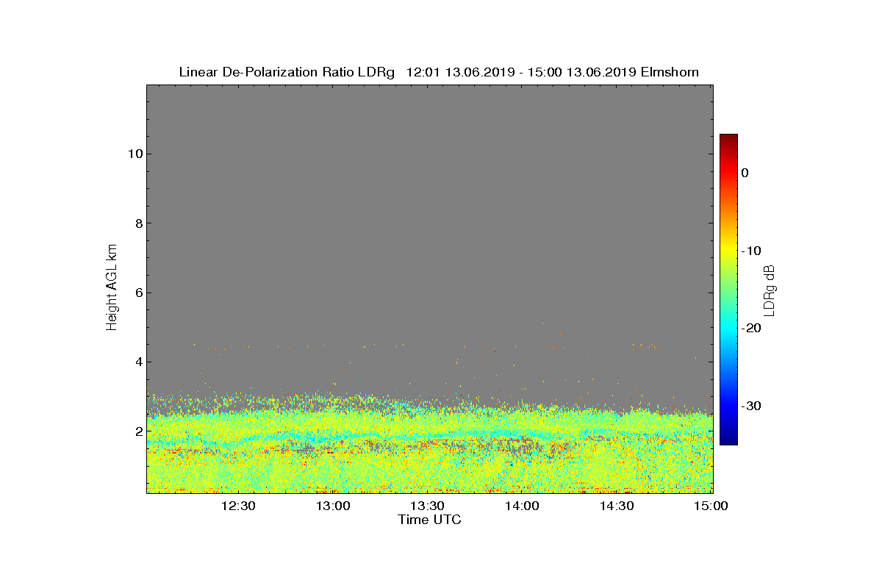Click the 13:00 time axis label
This screenshot has width=882, height=588.
coord(333,506)
